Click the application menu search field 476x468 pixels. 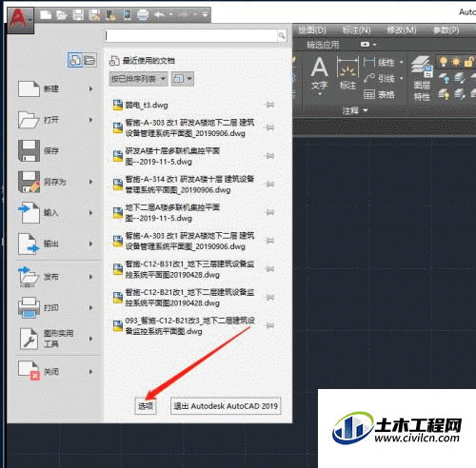(191, 36)
